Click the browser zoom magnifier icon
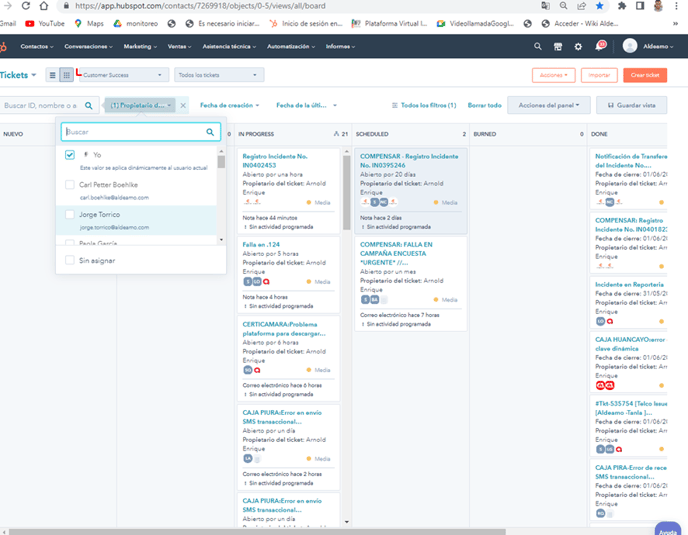688x535 pixels. pyautogui.click(x=563, y=6)
